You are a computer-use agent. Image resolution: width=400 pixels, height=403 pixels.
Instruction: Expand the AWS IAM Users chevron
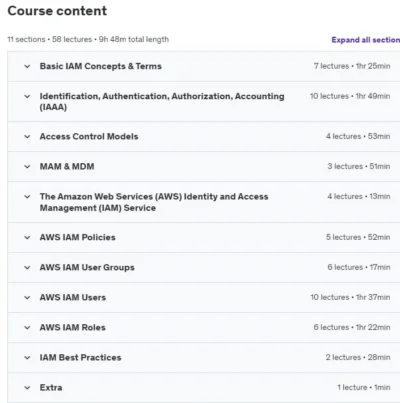[27, 298]
